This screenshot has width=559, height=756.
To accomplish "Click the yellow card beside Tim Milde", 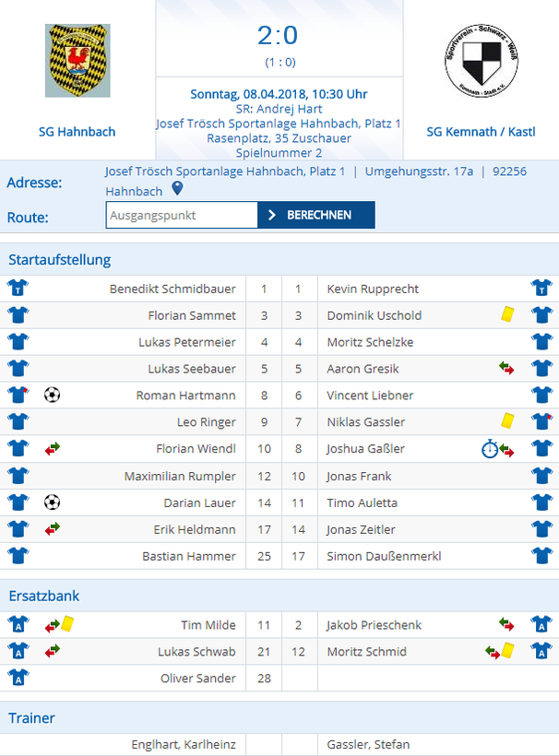I will (67, 623).
